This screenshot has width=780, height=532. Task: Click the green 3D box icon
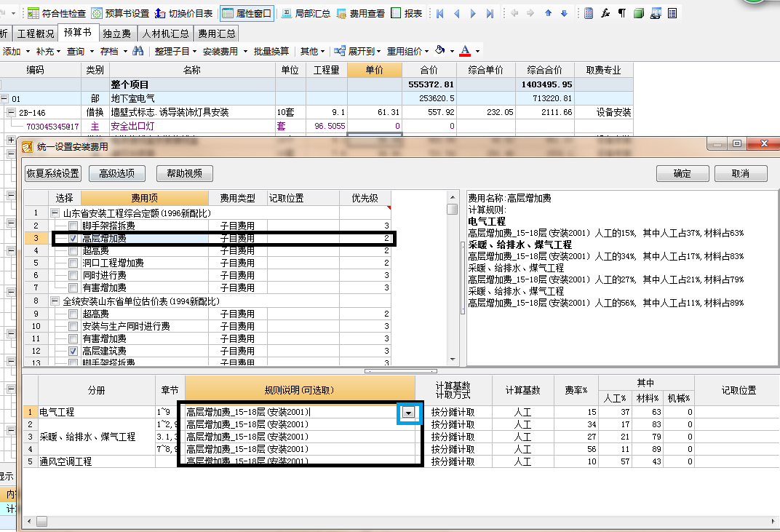tap(639, 13)
